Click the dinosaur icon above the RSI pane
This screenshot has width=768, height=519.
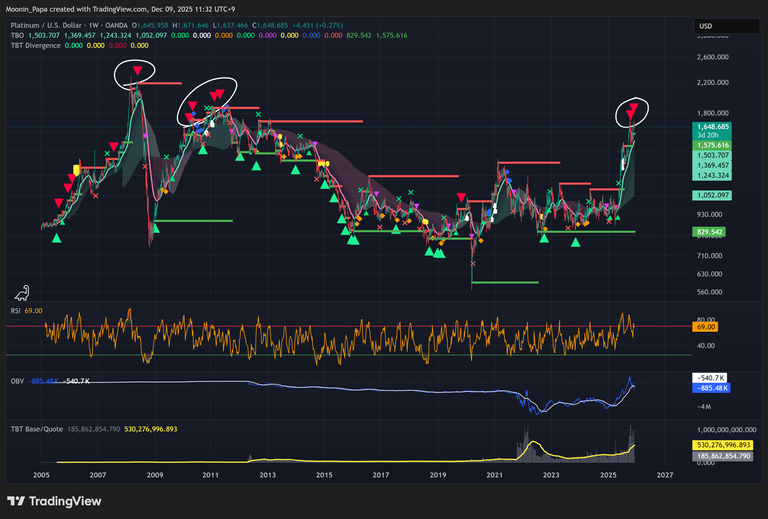click(x=21, y=293)
